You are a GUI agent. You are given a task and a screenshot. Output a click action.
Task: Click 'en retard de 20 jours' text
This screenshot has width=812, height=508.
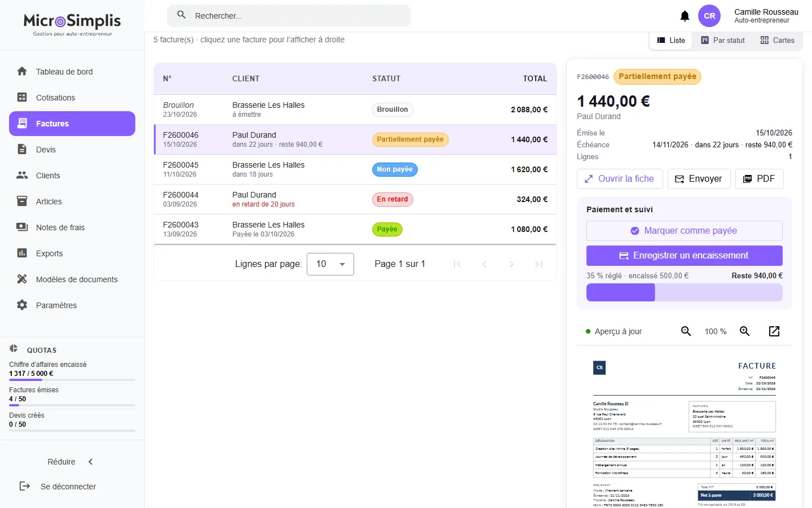pos(263,204)
